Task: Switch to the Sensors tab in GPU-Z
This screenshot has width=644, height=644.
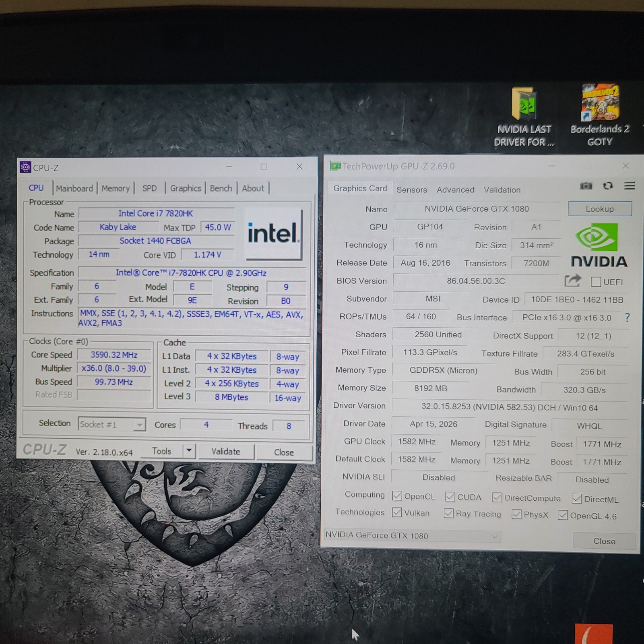Action: [412, 190]
